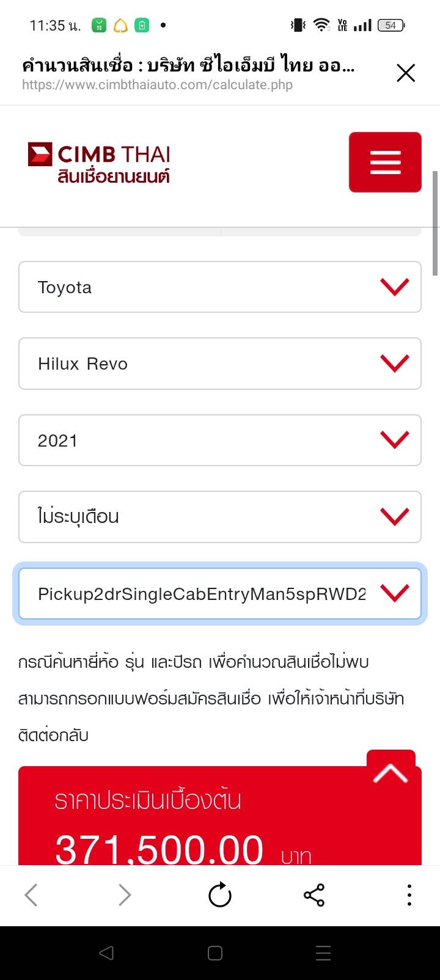Image resolution: width=440 pixels, height=980 pixels.
Task: Tap the scroll-to-top arrow button
Action: point(391,772)
